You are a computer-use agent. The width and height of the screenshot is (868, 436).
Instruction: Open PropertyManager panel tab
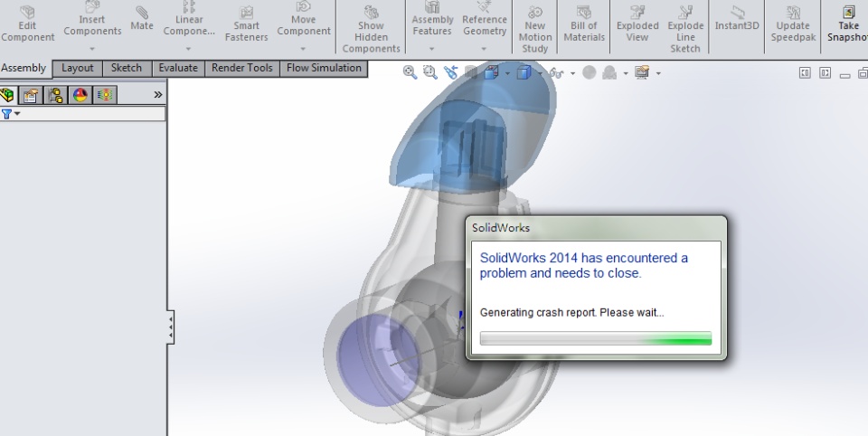pyautogui.click(x=31, y=95)
